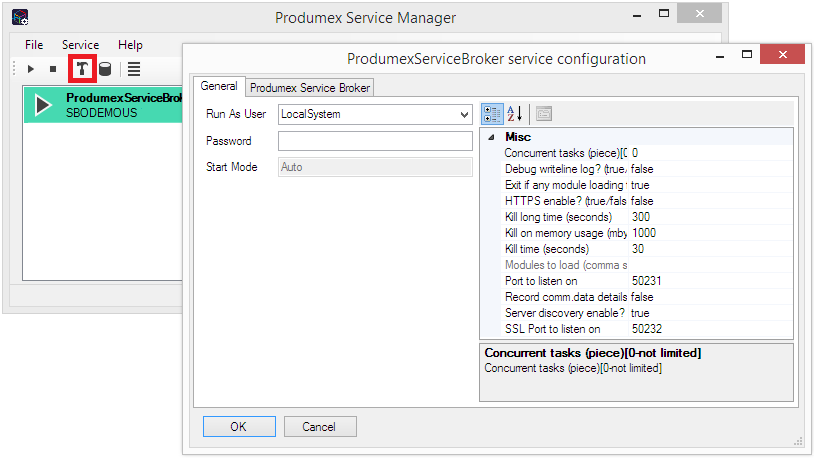The image size is (814, 458).
Task: Select the HTTPS enable property value
Action: [710, 201]
